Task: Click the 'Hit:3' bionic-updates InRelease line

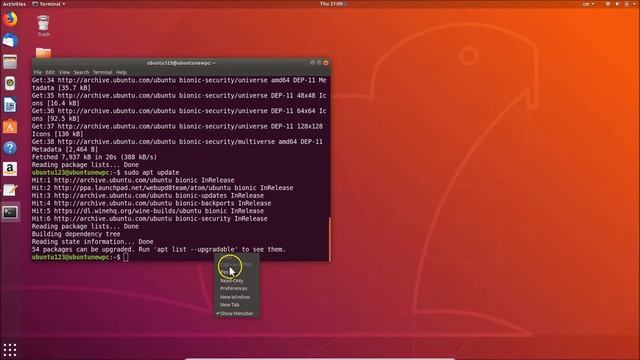Action: pos(148,196)
